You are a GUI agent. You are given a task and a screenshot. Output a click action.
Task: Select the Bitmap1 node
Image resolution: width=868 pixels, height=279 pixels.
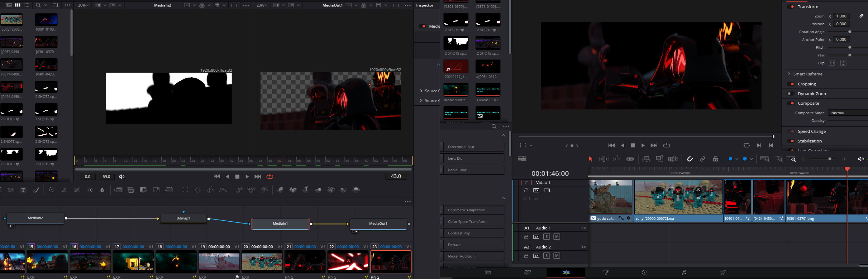click(x=183, y=218)
